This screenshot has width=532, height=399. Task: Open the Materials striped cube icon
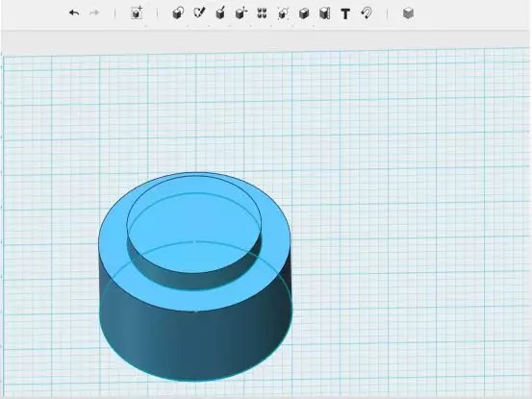(408, 13)
